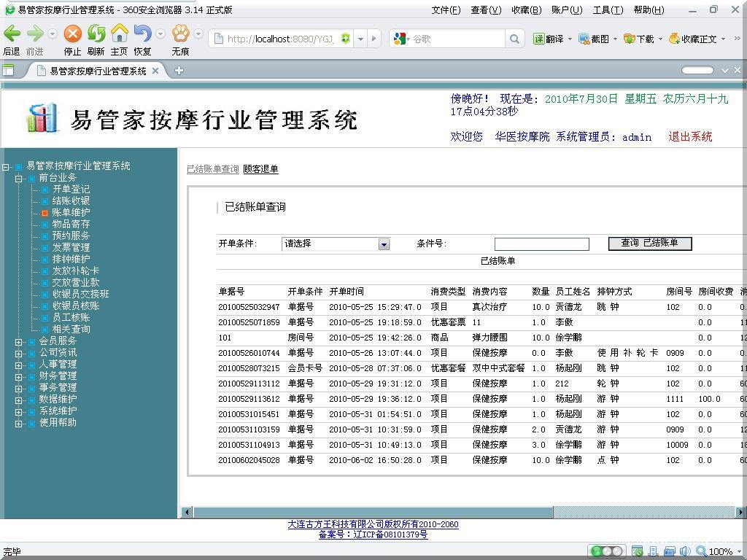747x560 pixels.
Task: Click the 查询 已结账单 button
Action: [x=649, y=244]
